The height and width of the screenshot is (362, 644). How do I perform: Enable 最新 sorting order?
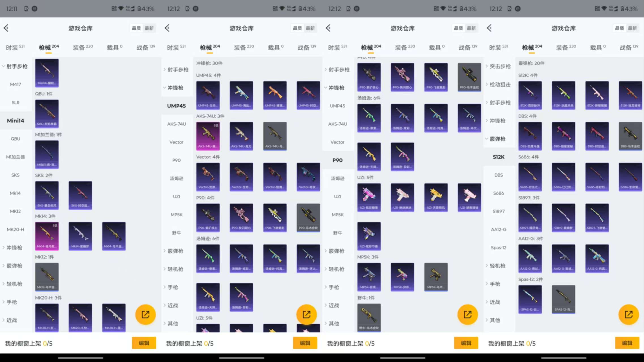coord(150,28)
